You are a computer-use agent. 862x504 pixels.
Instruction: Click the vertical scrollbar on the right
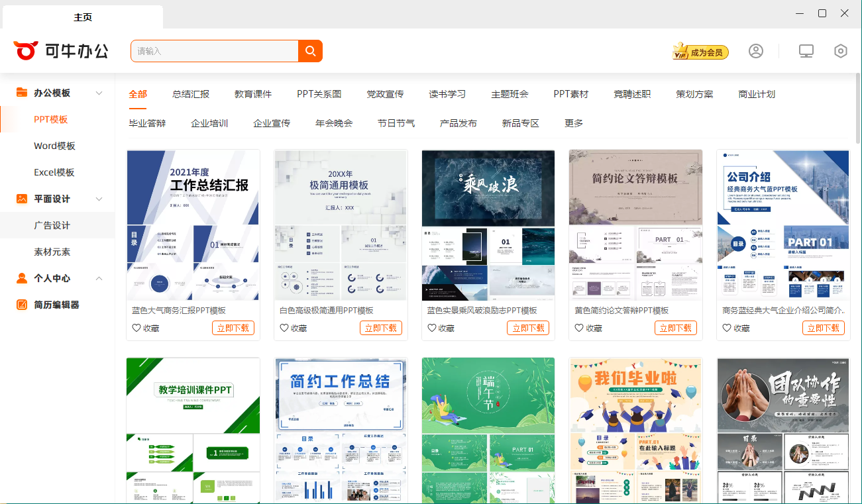857,132
